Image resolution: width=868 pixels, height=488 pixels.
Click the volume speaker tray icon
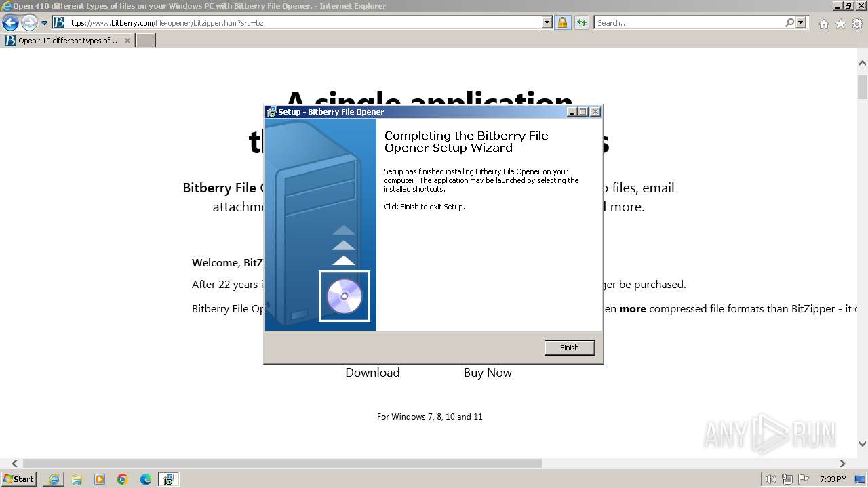[770, 479]
